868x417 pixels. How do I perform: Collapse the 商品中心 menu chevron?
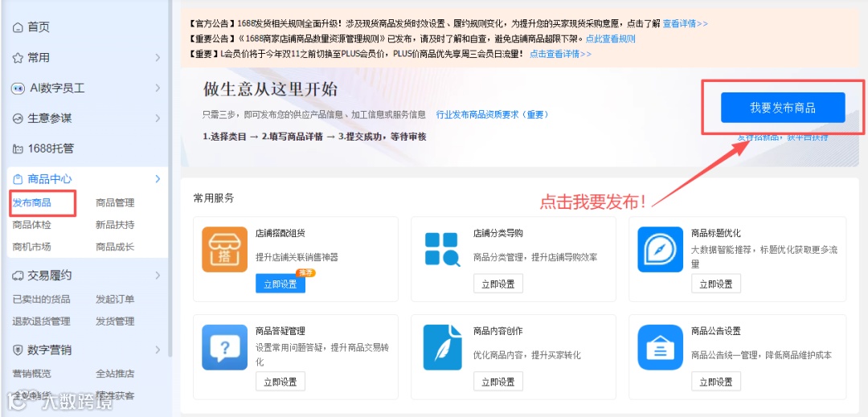click(x=158, y=178)
